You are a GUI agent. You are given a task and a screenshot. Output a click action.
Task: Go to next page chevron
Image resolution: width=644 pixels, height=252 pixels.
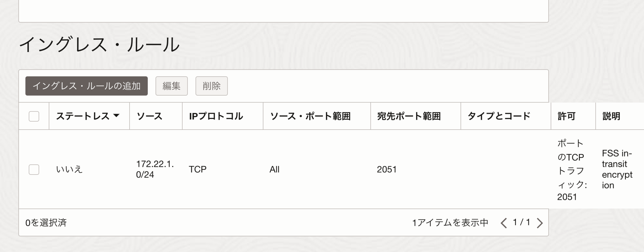[x=540, y=223]
